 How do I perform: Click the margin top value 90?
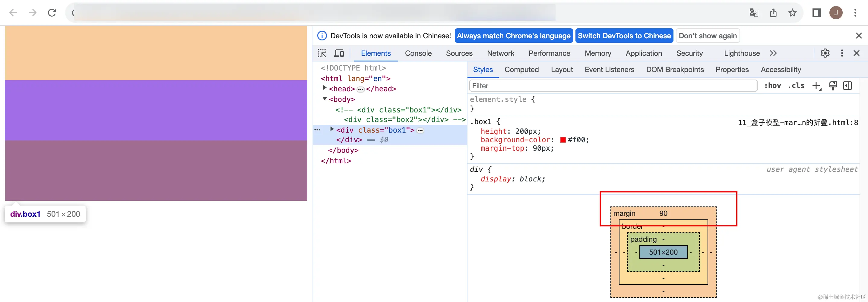663,213
